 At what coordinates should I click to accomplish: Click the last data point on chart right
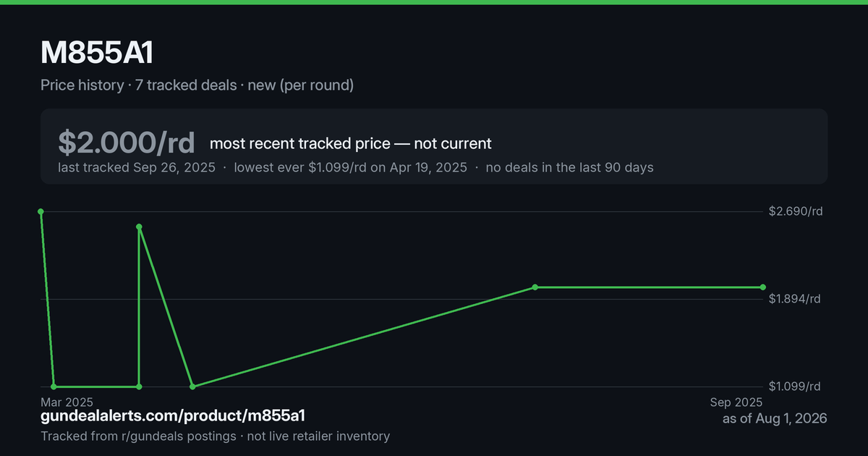click(763, 287)
